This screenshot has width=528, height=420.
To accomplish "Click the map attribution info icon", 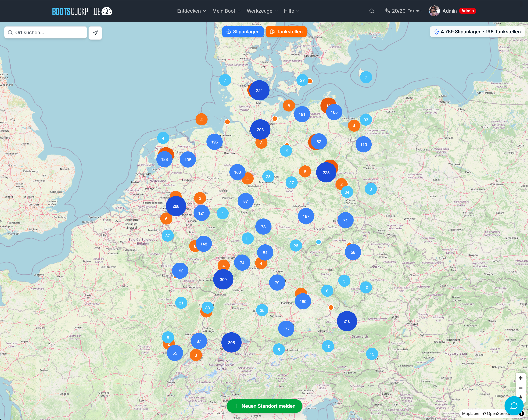I will coord(521,413).
